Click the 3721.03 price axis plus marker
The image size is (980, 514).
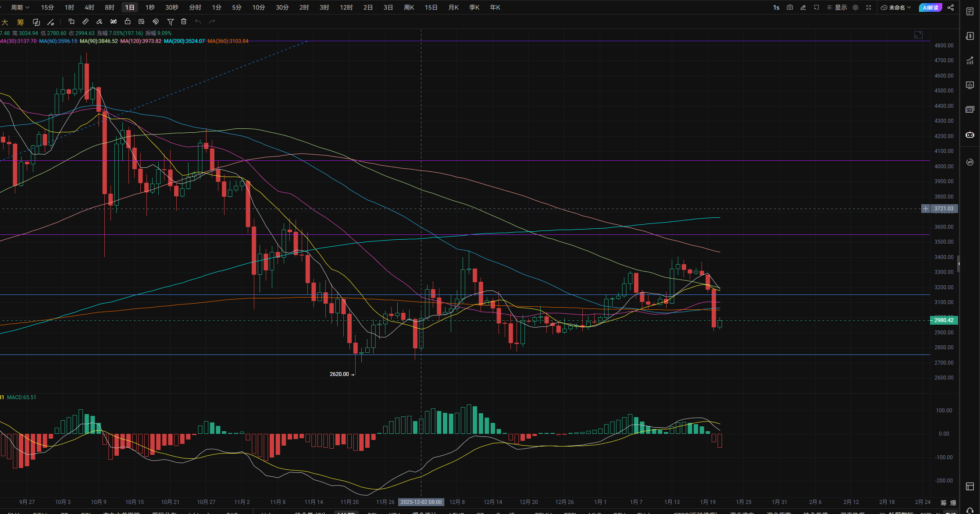(x=926, y=209)
